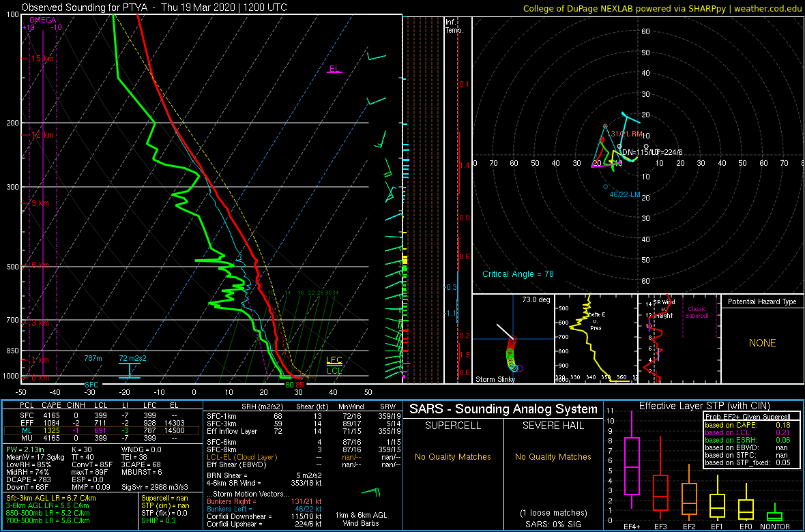805x532 pixels.
Task: Click the green NONTOR axis label
Action: tap(775, 527)
